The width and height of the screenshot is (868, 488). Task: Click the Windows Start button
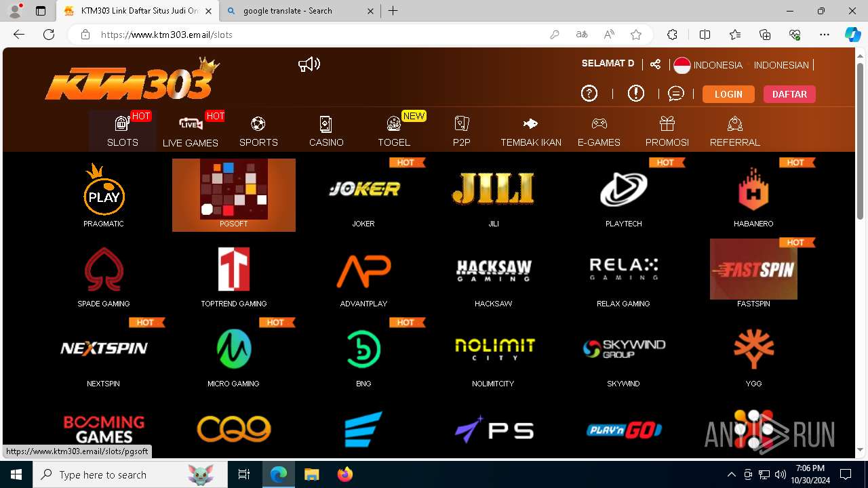pos(16,474)
